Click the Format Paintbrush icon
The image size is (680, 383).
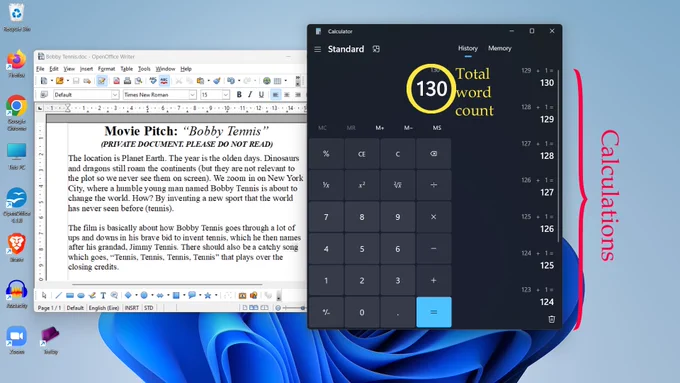click(x=217, y=81)
